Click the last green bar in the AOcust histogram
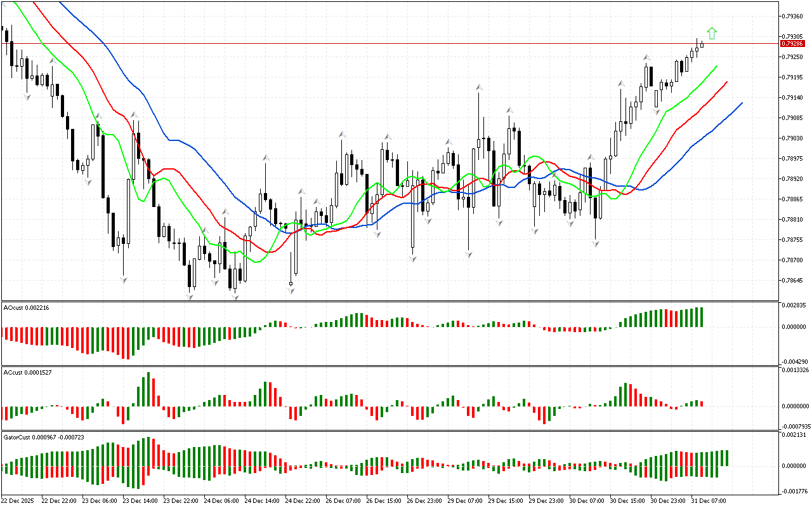 701,317
